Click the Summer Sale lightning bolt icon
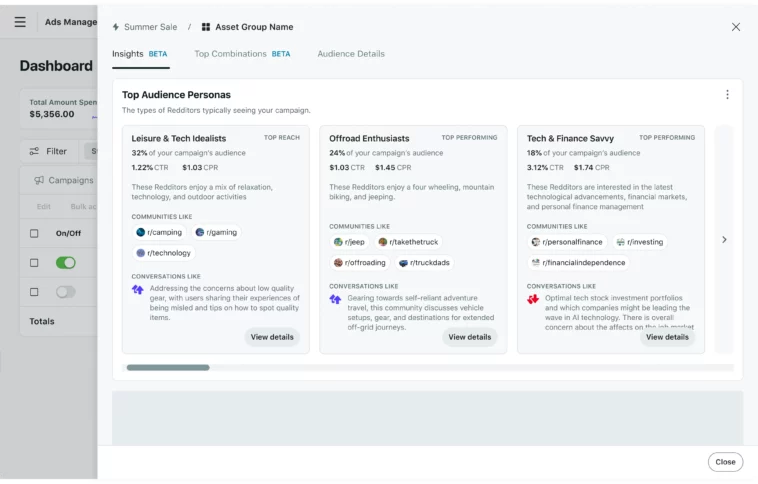The width and height of the screenshot is (758, 484). coord(116,27)
